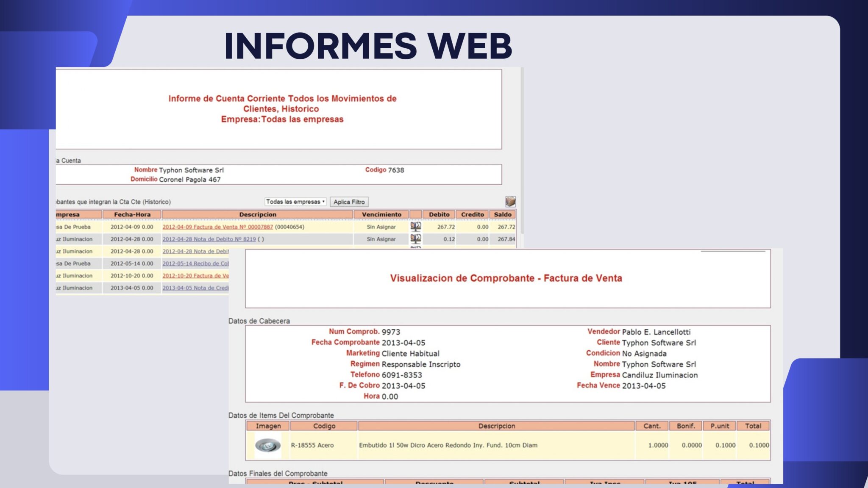Click the Codigo header in the items table
This screenshot has width=868, height=488.
324,426
